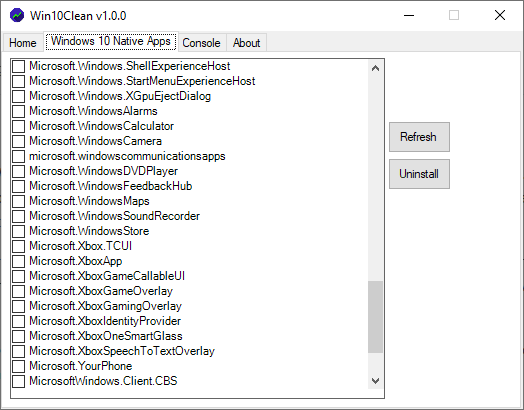Select Microsoft.WindowsSoundRecorder checkbox
The image size is (524, 410).
18,216
